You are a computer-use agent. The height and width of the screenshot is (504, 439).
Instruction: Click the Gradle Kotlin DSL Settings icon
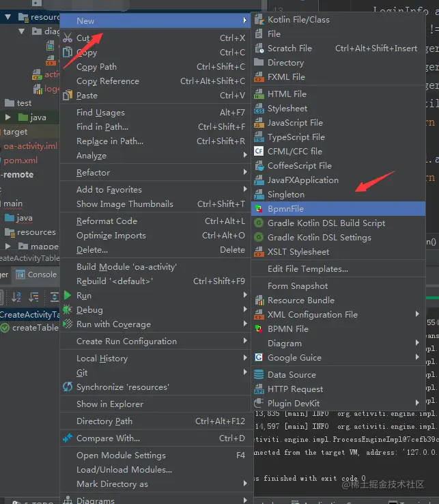point(259,237)
